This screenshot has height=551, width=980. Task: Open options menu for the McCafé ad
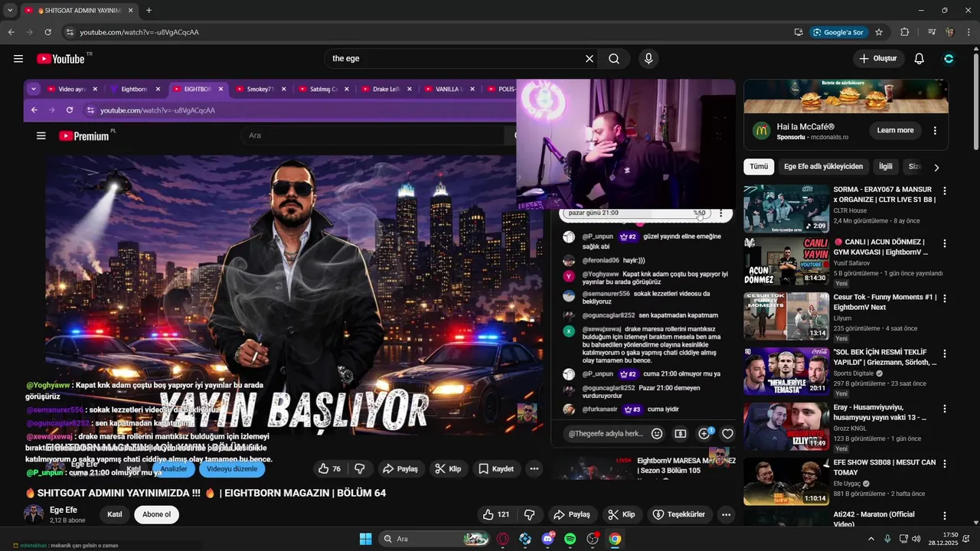pos(935,131)
